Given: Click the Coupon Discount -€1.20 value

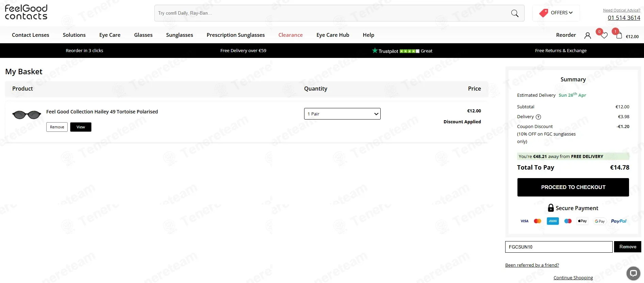Looking at the screenshot, I should point(623,126).
